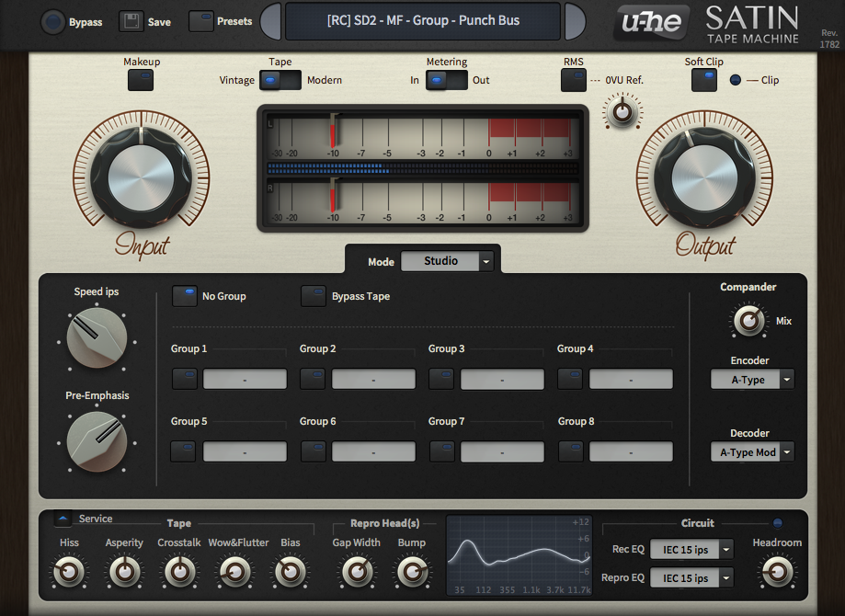Toggle the Makeup gain switch

pos(141,80)
